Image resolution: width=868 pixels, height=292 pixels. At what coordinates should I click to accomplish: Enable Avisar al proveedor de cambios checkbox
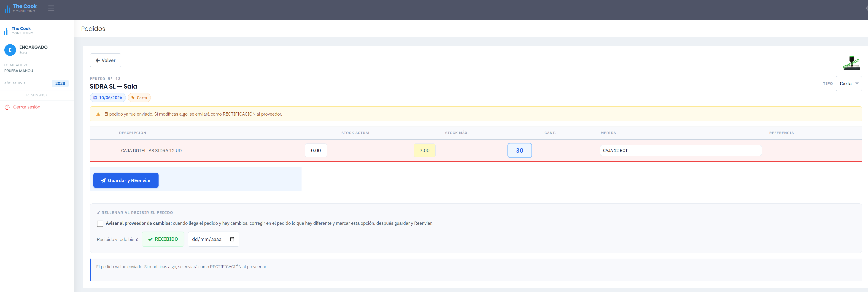pos(100,224)
